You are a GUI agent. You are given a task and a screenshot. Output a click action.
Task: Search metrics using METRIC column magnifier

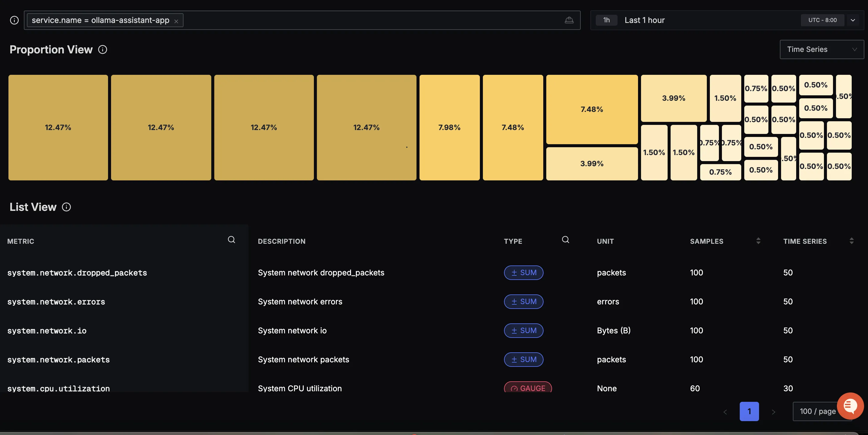click(x=231, y=240)
